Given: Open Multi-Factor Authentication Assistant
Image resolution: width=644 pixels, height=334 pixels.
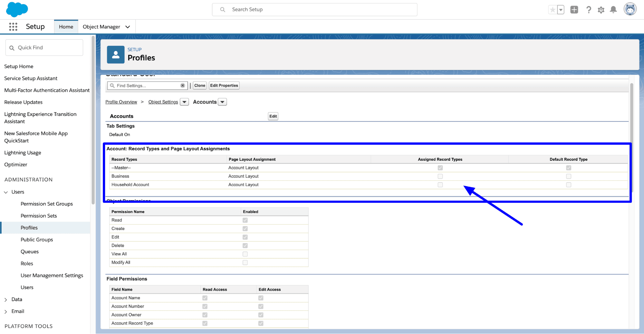Looking at the screenshot, I should (x=47, y=90).
